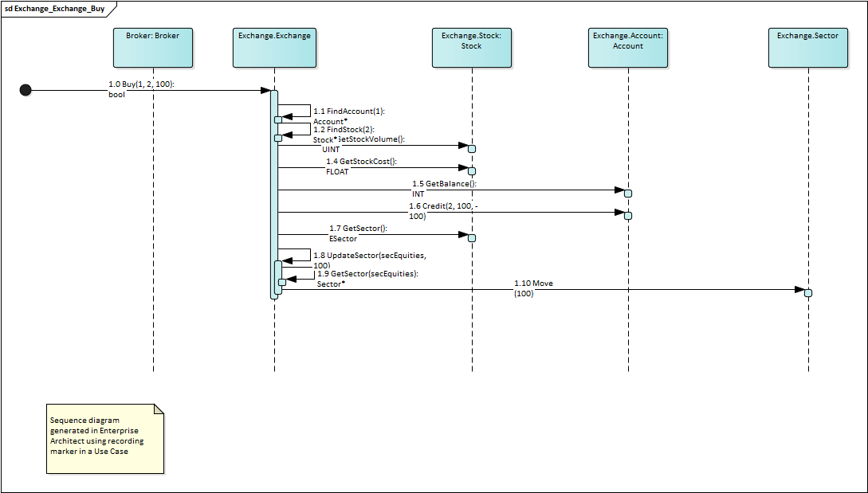Click the Exchange.Sector lifeline header

[808, 48]
